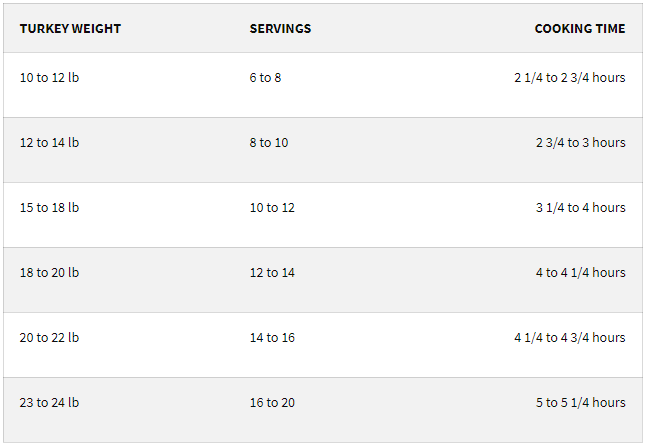Select the 6 to 8 servings cell
The width and height of the screenshot is (646, 446).
pyautogui.click(x=265, y=78)
